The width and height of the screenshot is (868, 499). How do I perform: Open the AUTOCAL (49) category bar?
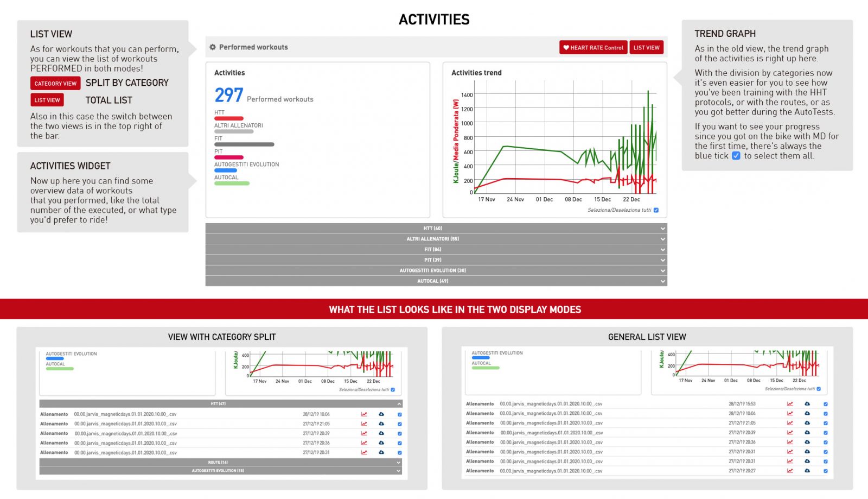(x=436, y=281)
